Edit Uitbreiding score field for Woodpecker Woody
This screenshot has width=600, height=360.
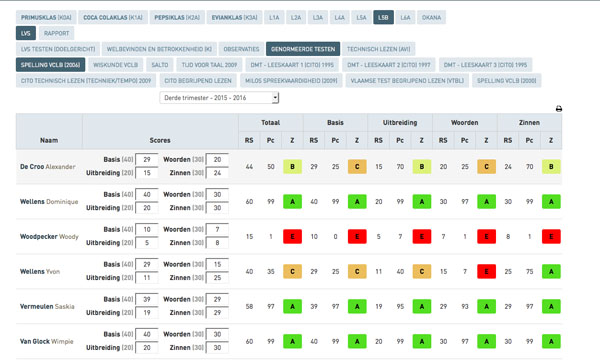(147, 243)
